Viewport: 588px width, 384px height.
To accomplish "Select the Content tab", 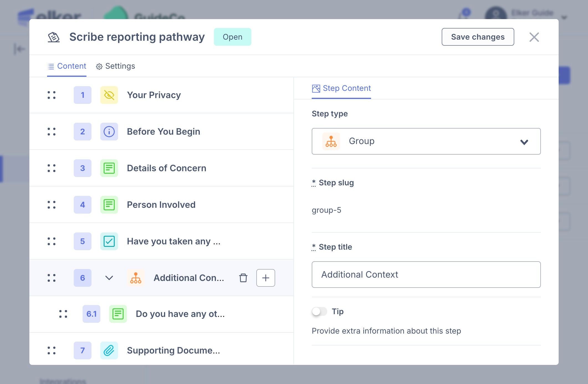I will click(x=67, y=66).
